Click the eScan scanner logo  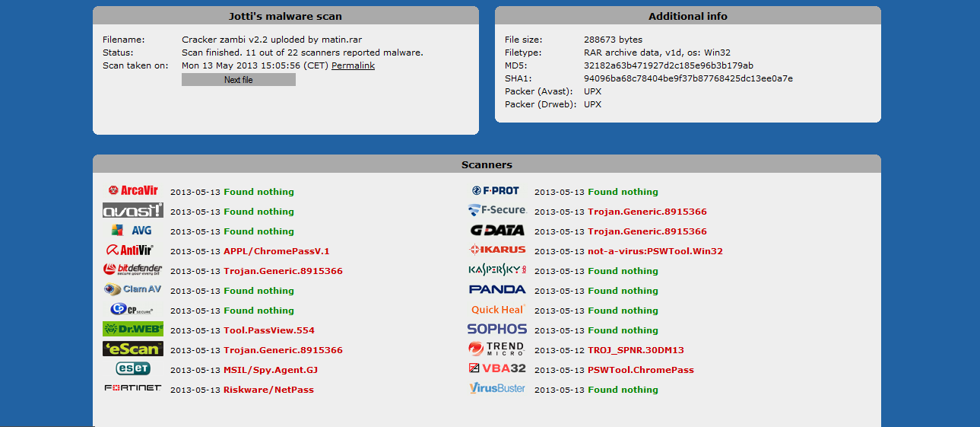click(x=133, y=349)
